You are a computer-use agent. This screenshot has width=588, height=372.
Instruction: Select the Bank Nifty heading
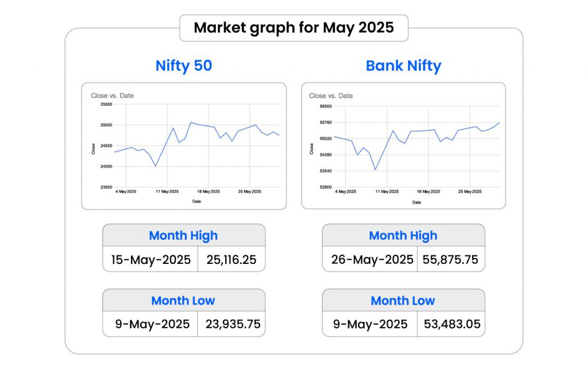click(x=403, y=66)
